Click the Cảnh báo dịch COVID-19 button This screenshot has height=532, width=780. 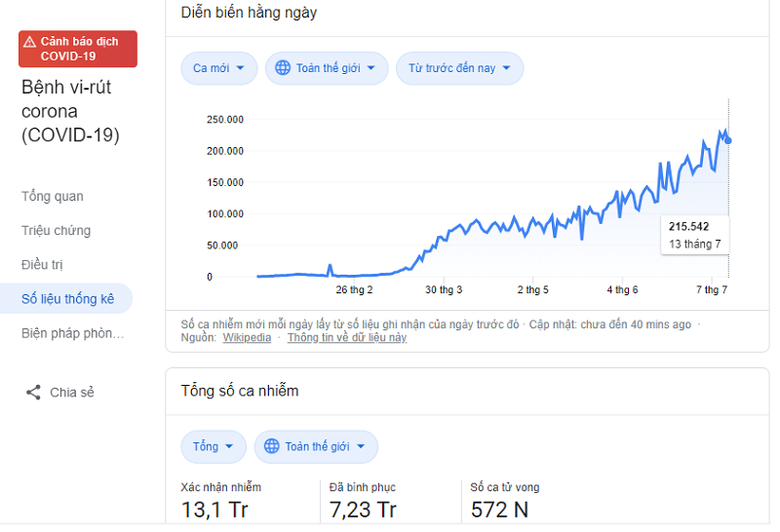[x=78, y=49]
